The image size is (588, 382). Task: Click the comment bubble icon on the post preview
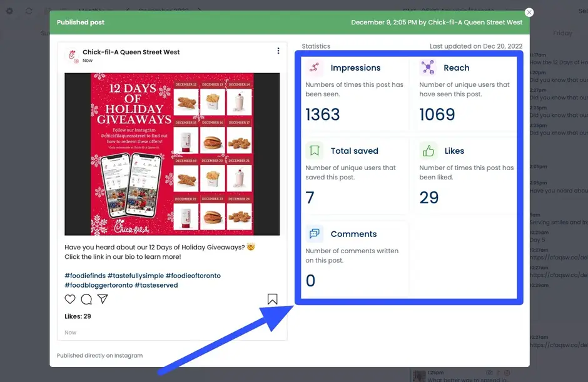click(86, 299)
